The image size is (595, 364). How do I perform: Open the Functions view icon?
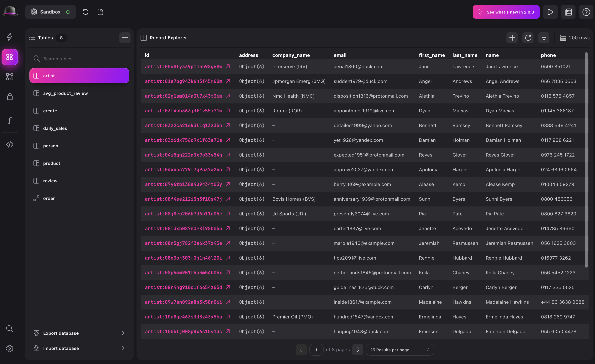click(x=10, y=121)
